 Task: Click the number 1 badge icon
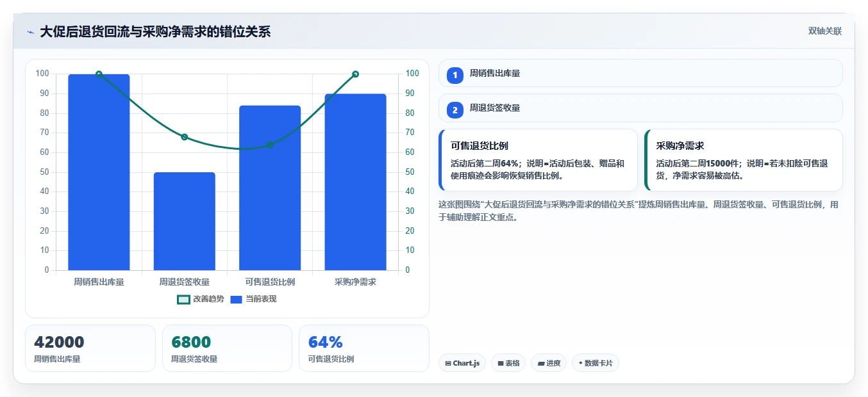point(455,75)
